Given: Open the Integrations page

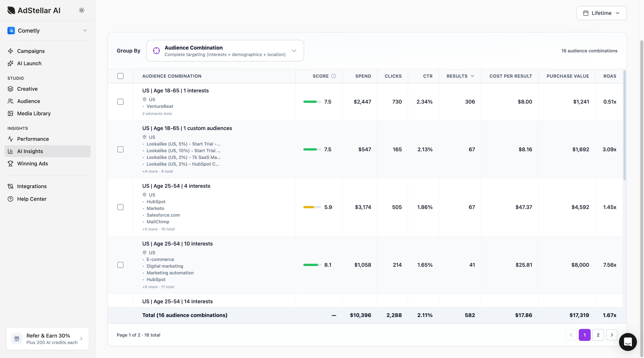Looking at the screenshot, I should coord(32,186).
